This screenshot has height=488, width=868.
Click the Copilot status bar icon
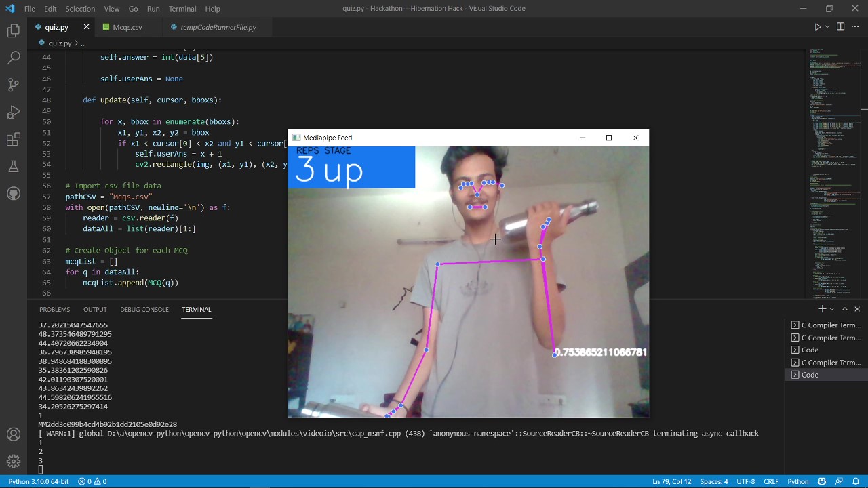click(x=822, y=481)
